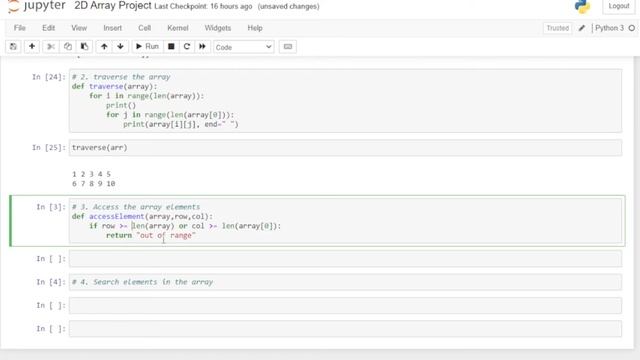This screenshot has height=360, width=640.
Task: Click the Trusted notebook indicator
Action: 558,28
